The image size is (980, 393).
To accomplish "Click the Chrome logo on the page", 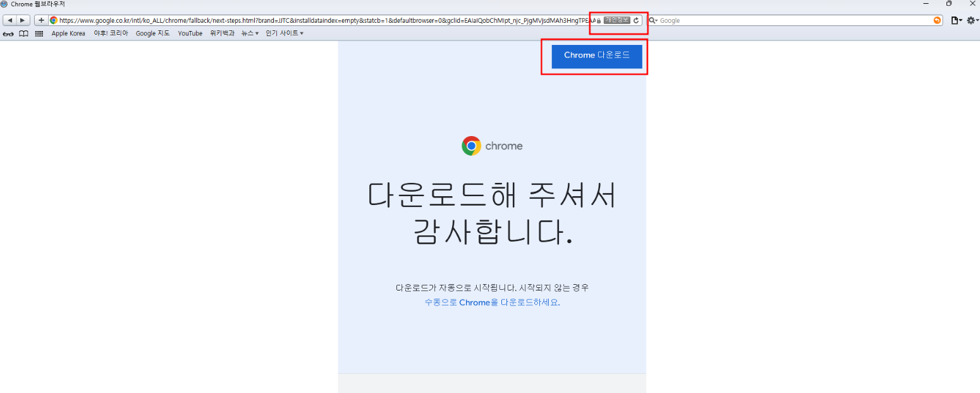I will coord(492,146).
